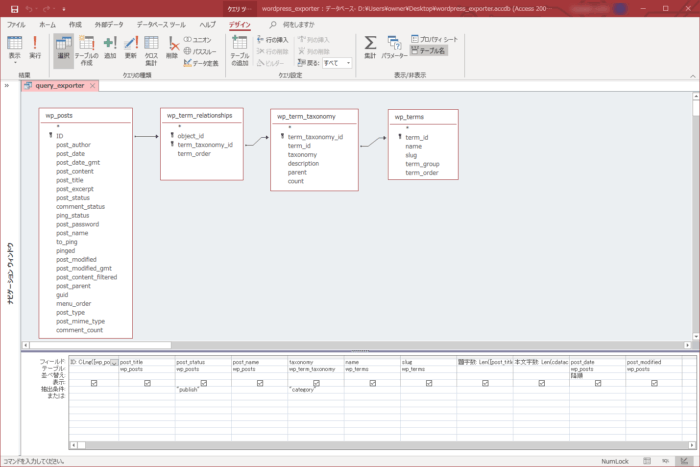700x467 pixels.
Task: Click the ユニオン (Union) query option
Action: click(x=197, y=40)
